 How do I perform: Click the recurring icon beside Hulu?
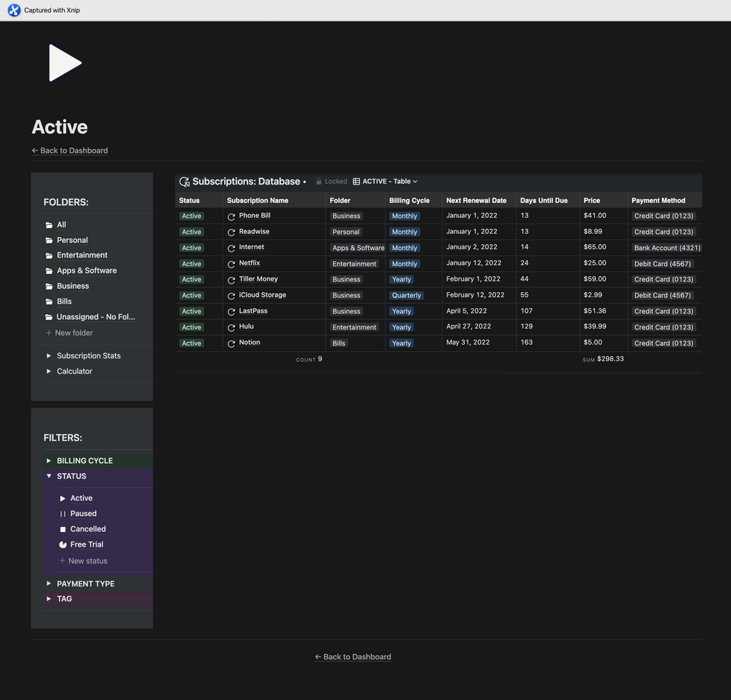pyautogui.click(x=231, y=328)
